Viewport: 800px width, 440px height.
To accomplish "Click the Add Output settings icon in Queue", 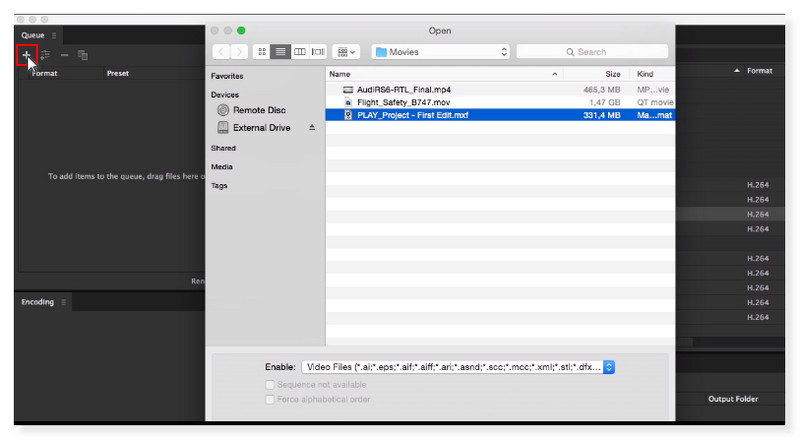I will (x=45, y=55).
